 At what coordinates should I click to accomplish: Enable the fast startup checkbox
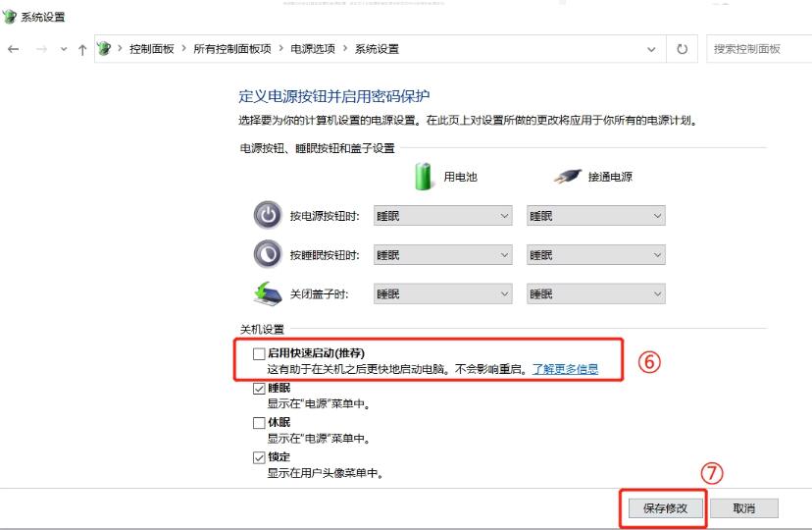click(259, 352)
